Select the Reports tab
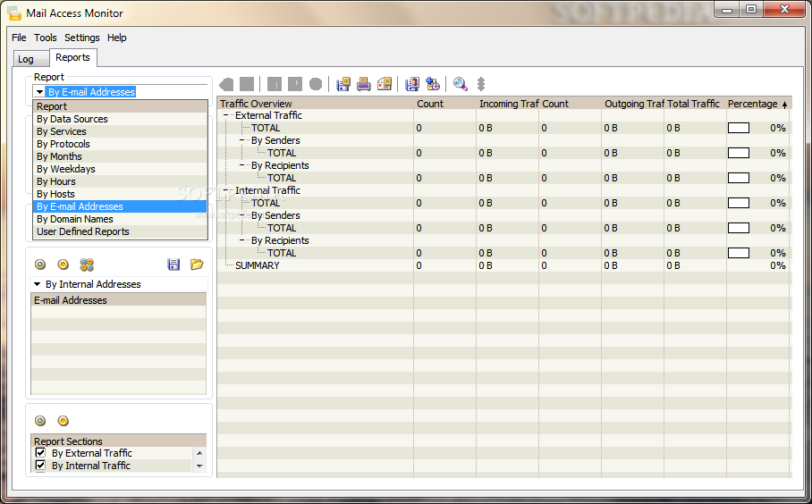Image resolution: width=812 pixels, height=504 pixels. click(72, 57)
